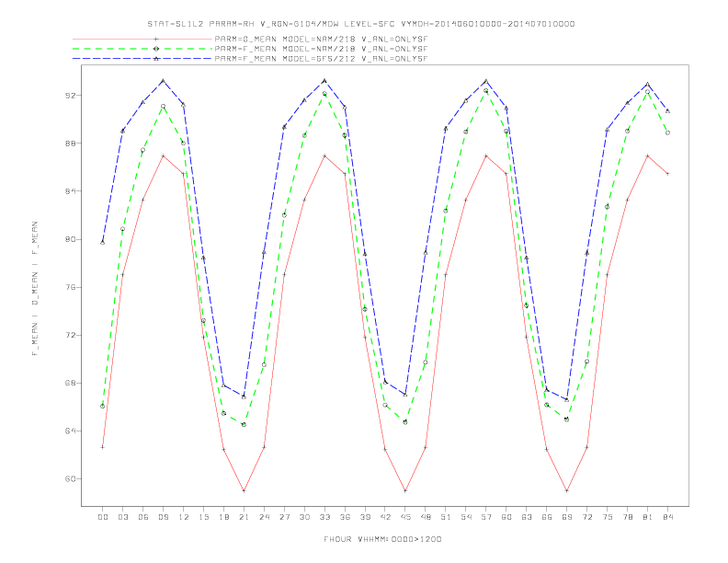Click the vertical y-axis label F_MEAN | O_MEAN | F_MEAN
728x563 pixels.
[35, 289]
